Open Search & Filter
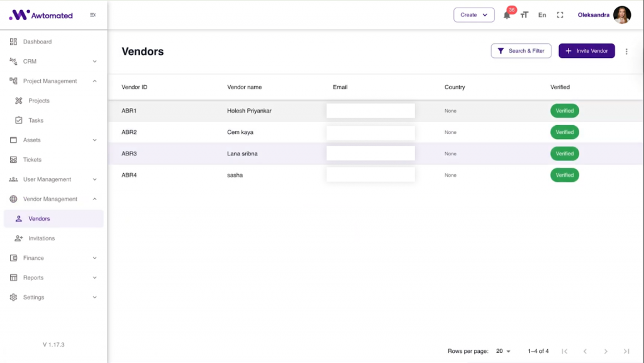The width and height of the screenshot is (644, 363). tap(521, 51)
